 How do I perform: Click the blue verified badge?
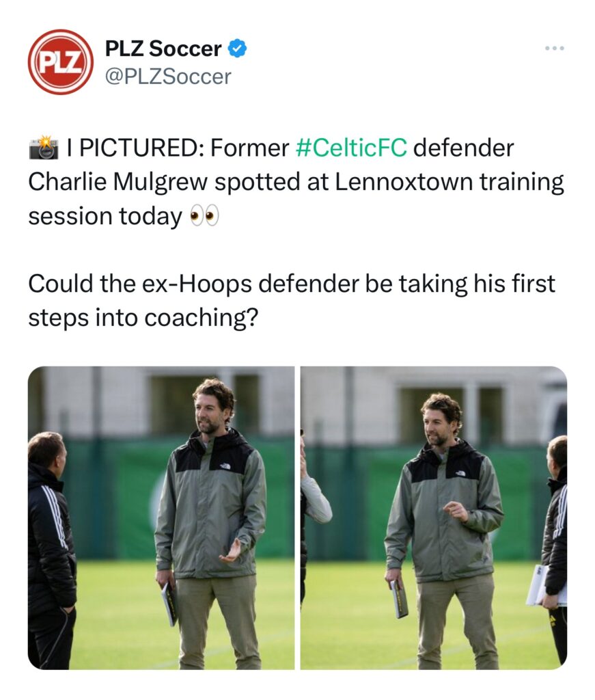[238, 49]
